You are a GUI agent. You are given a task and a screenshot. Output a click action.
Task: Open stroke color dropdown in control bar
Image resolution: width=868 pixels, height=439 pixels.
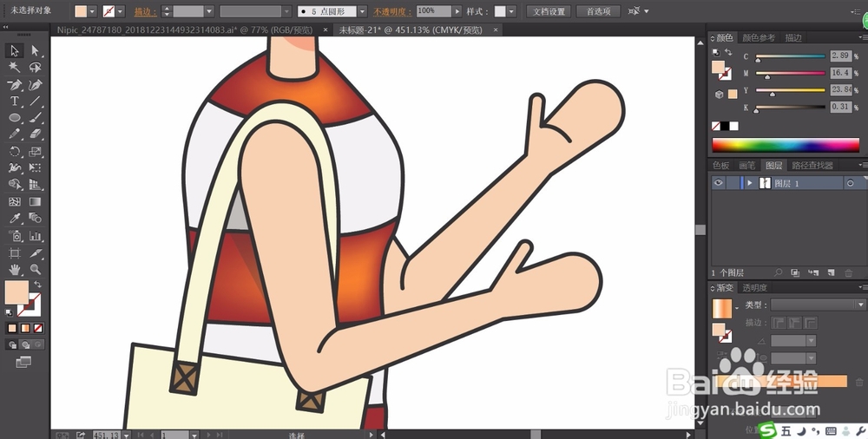coord(121,11)
